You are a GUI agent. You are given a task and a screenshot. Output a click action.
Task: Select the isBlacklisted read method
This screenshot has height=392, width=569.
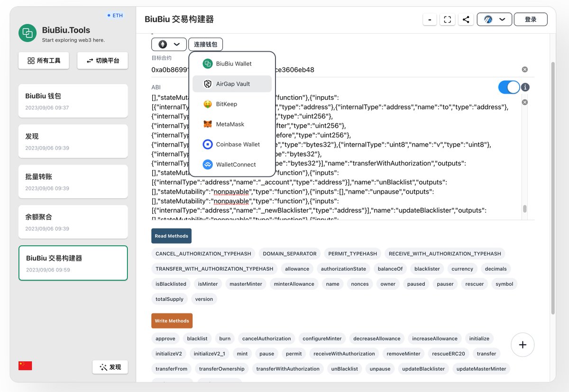pos(171,284)
